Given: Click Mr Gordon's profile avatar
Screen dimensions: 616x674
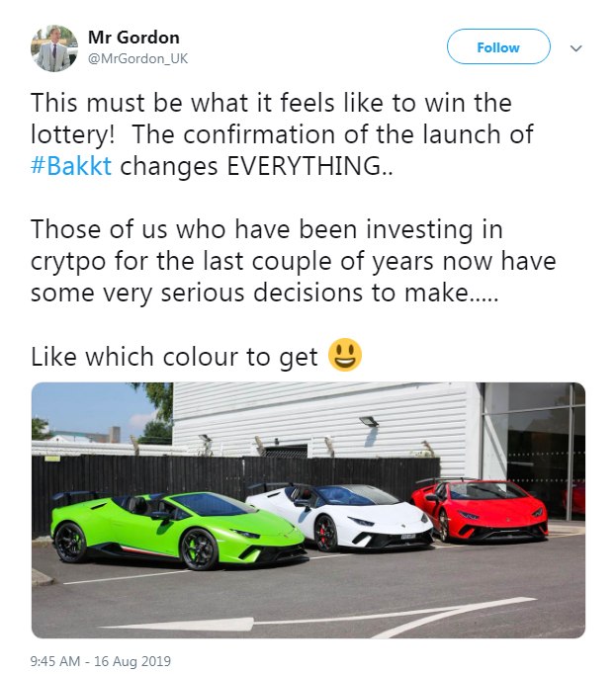Looking at the screenshot, I should pyautogui.click(x=54, y=47).
